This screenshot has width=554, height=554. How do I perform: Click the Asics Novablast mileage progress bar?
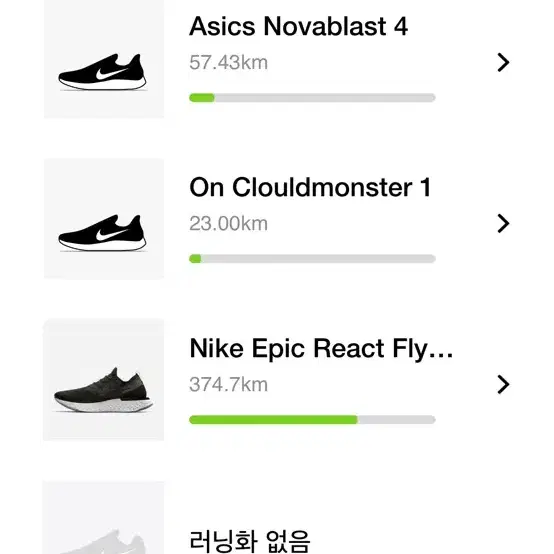coord(312,98)
